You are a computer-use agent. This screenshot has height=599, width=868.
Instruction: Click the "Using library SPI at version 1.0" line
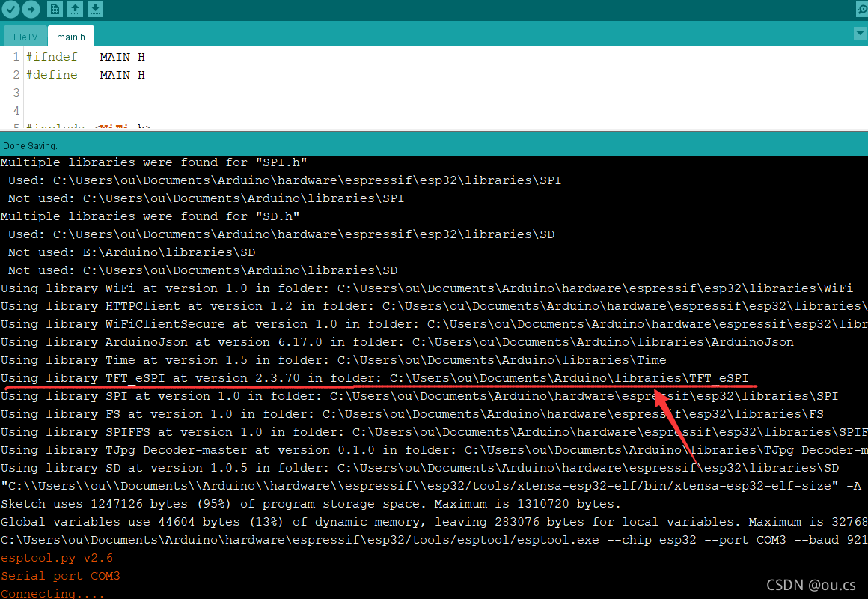coord(419,396)
